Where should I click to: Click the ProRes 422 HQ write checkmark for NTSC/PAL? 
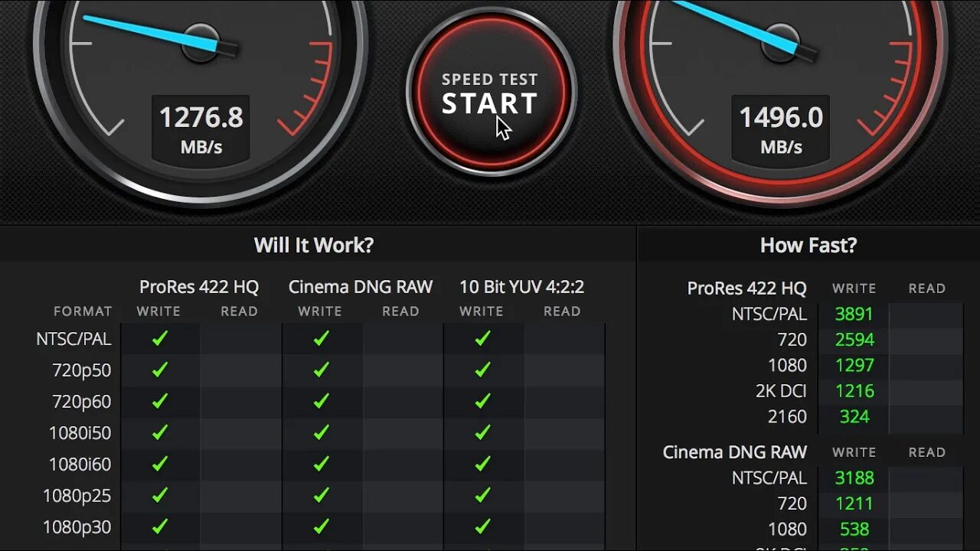click(x=160, y=338)
